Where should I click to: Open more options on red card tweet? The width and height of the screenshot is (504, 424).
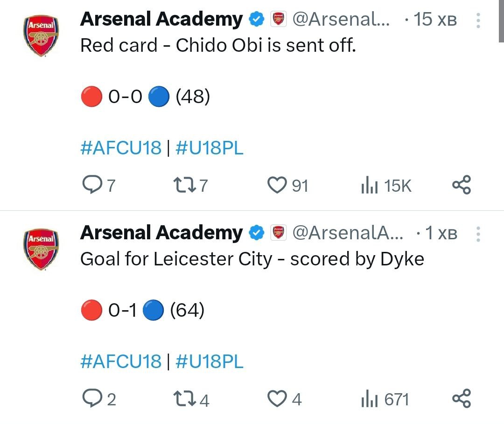click(478, 21)
